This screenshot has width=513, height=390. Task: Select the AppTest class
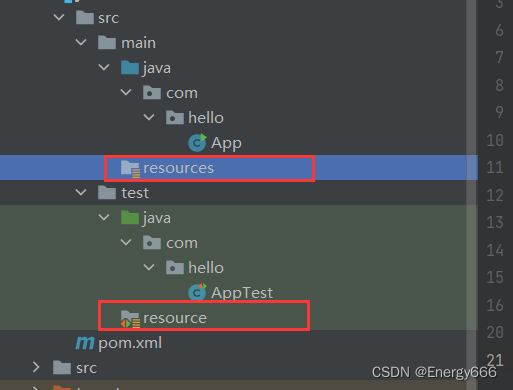[x=242, y=293]
